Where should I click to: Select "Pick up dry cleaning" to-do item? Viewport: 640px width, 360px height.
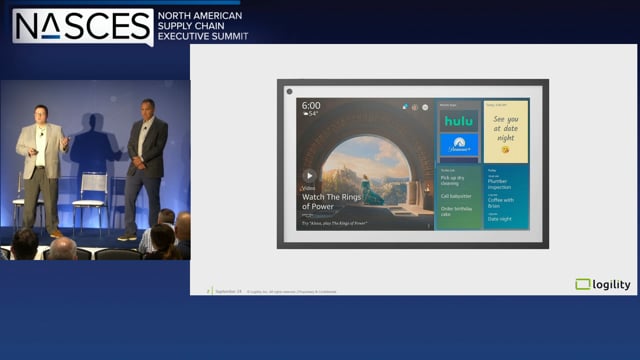pos(452,180)
